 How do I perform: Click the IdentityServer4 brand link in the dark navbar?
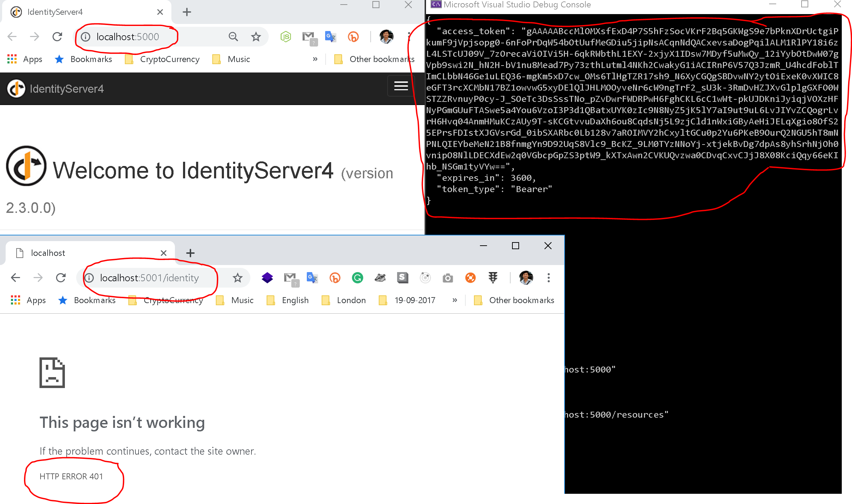click(x=55, y=89)
